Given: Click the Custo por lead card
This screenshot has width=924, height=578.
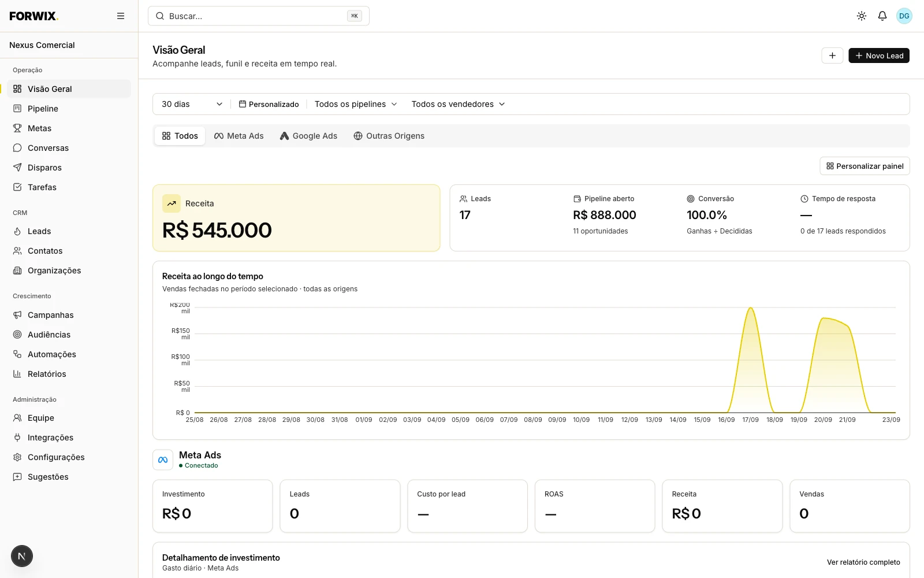Looking at the screenshot, I should pyautogui.click(x=467, y=506).
